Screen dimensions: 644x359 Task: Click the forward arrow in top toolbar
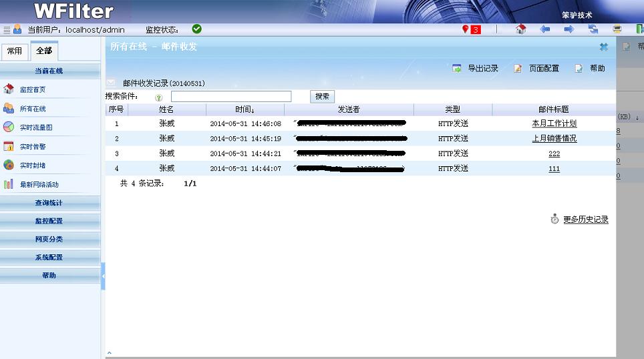569,29
